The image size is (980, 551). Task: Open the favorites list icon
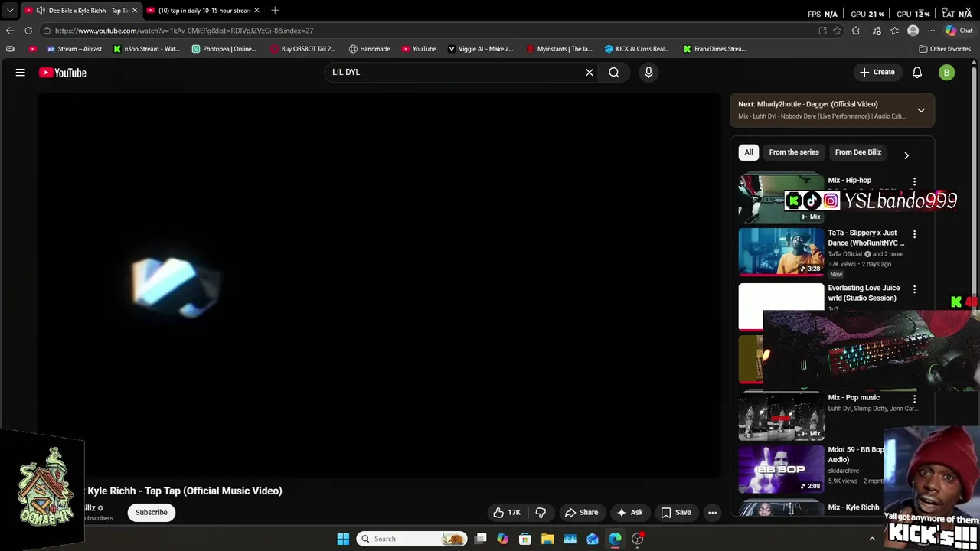894,31
